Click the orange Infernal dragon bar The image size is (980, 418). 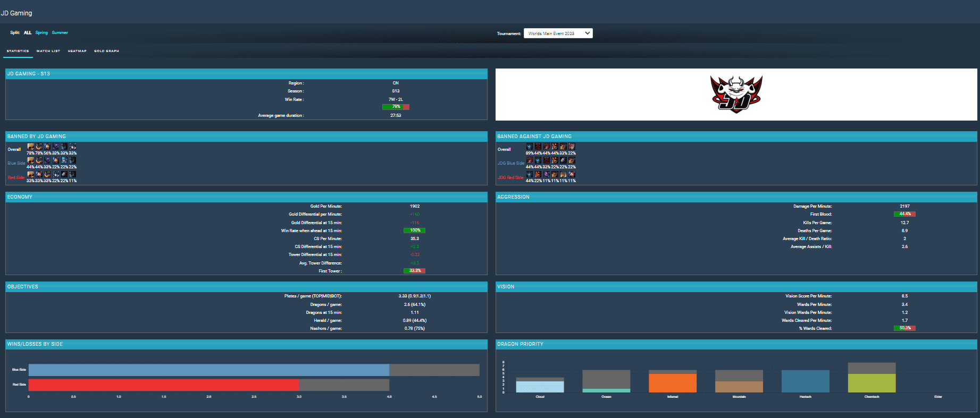(x=673, y=383)
